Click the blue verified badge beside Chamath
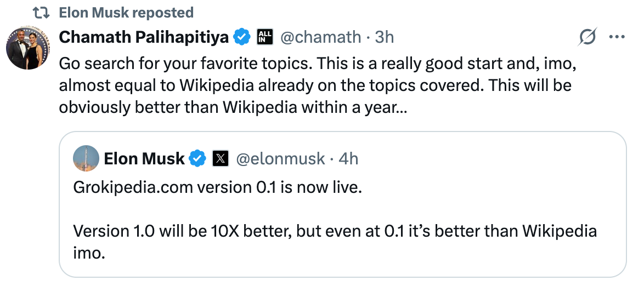Screen dimensions: 644x286 [242, 37]
